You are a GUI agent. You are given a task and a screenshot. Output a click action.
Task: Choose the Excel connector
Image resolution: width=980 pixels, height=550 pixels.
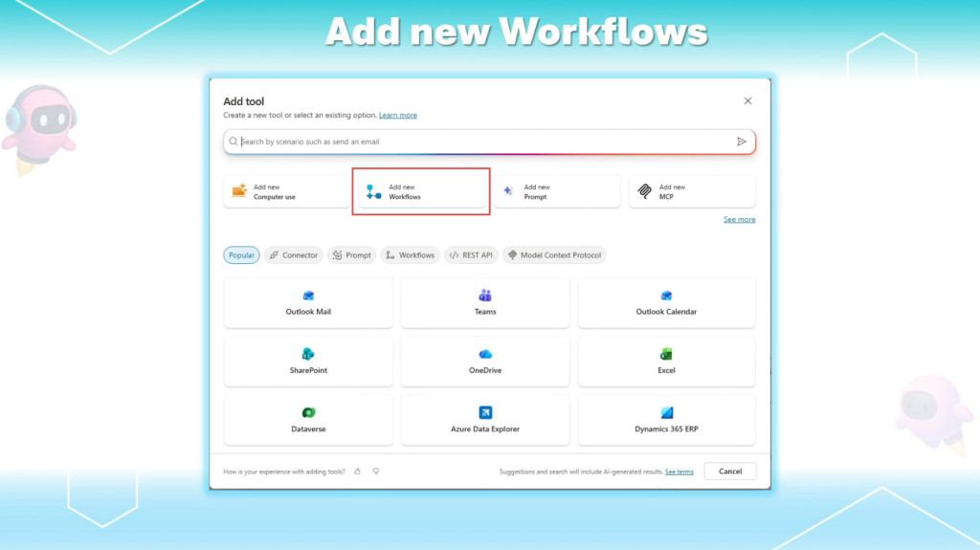click(666, 362)
